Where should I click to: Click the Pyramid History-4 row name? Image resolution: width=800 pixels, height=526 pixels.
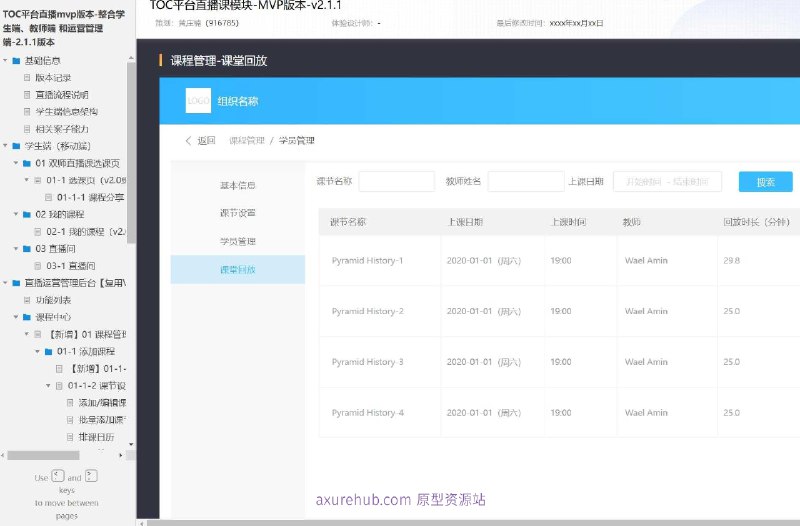(x=367, y=412)
